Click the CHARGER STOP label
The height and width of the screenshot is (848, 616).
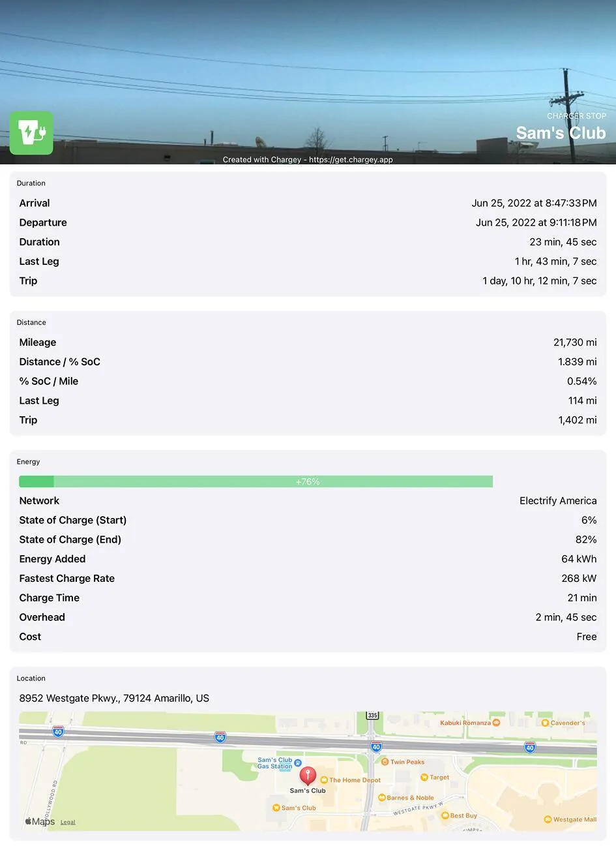pos(576,116)
